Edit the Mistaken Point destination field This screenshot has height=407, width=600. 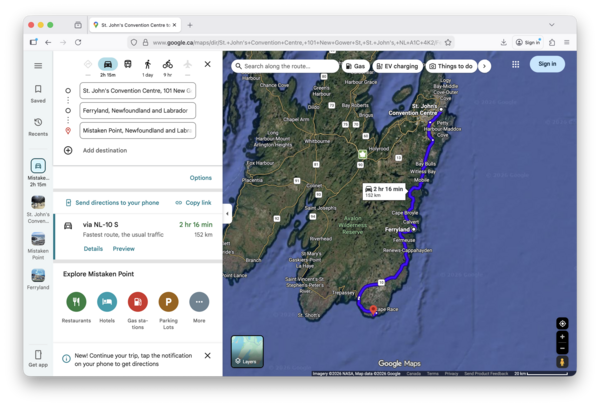(x=138, y=130)
